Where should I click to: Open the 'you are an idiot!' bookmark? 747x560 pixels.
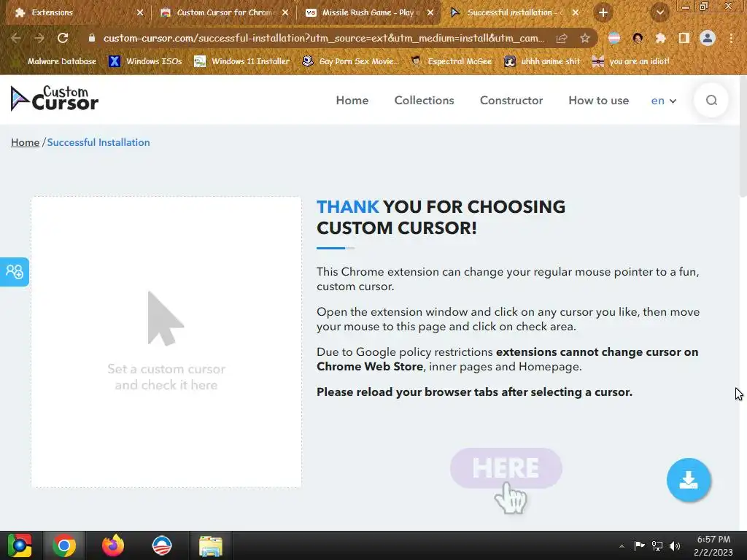(630, 61)
